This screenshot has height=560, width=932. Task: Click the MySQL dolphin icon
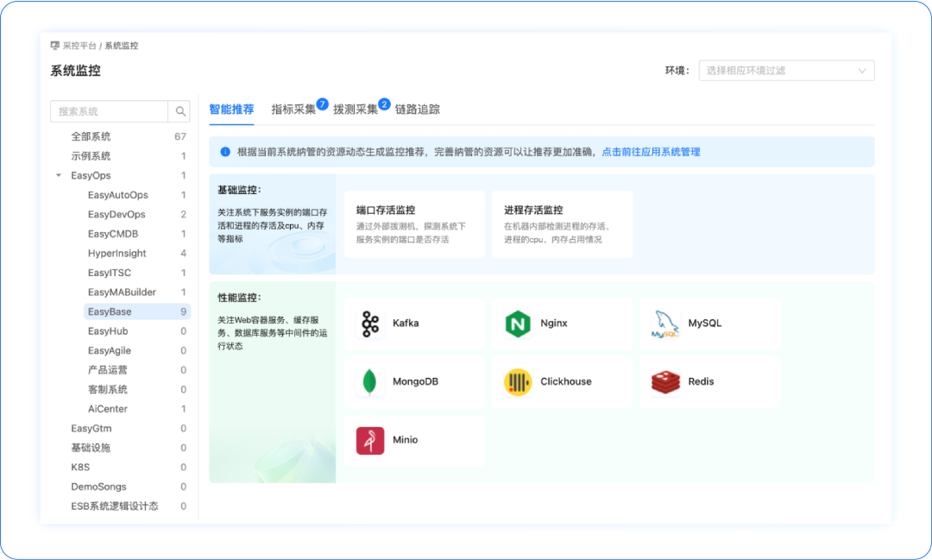[x=665, y=324]
